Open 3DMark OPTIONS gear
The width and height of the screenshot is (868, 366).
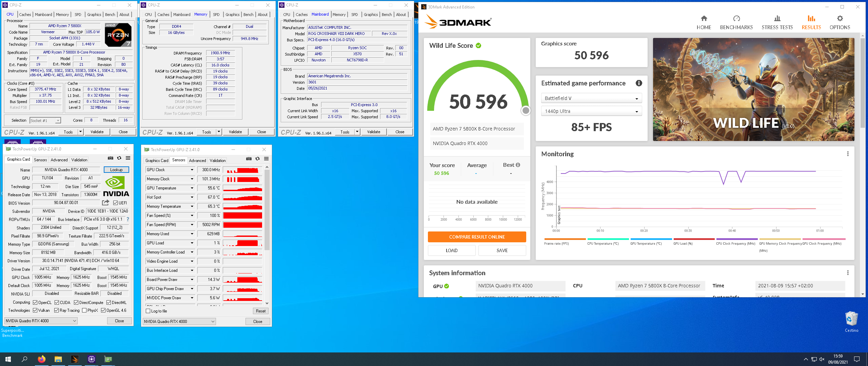point(840,22)
